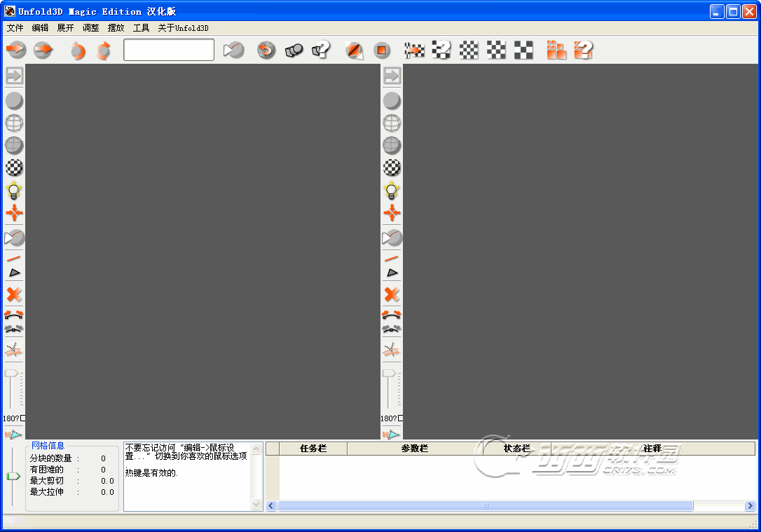761x532 pixels.
Task: Click the undo curved arrow icon
Action: [77, 50]
